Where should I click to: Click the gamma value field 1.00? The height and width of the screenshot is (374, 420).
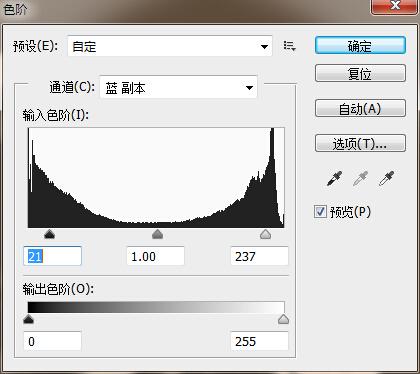[x=156, y=256]
